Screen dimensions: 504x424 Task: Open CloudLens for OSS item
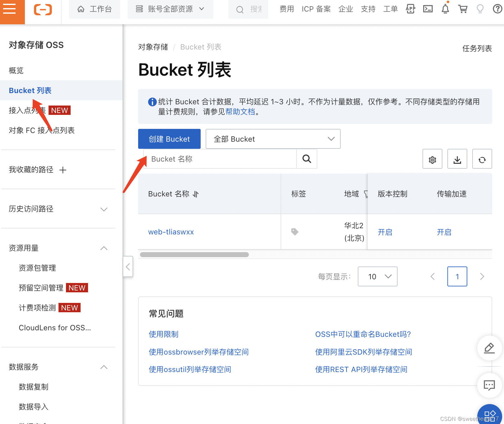point(55,328)
